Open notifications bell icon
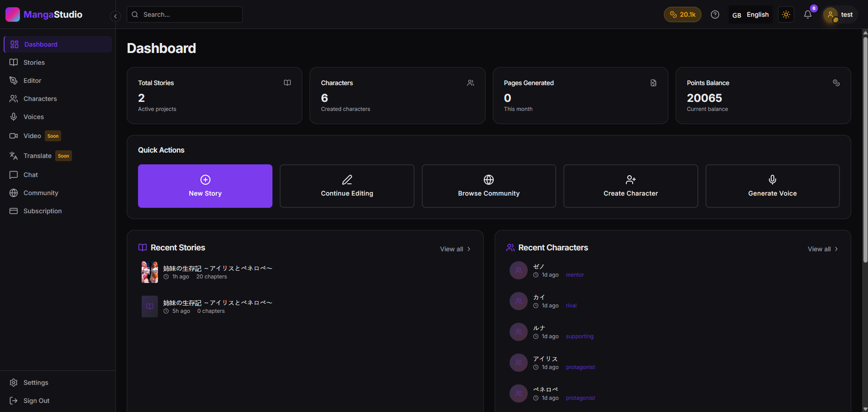Image resolution: width=868 pixels, height=412 pixels. coord(808,14)
